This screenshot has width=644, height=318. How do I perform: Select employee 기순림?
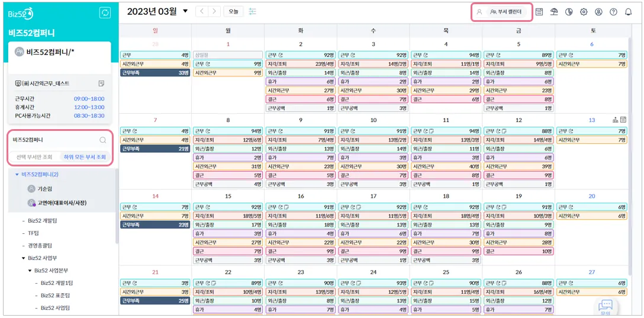[x=46, y=188]
